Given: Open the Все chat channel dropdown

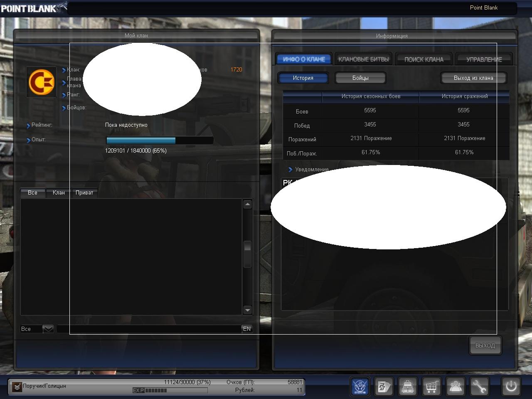Looking at the screenshot, I should (x=48, y=329).
